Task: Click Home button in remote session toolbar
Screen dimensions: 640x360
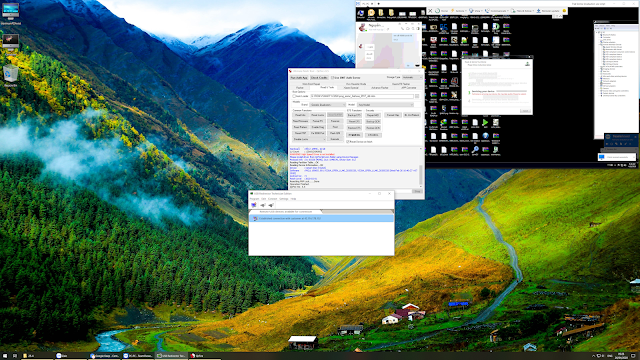Action: pos(442,11)
